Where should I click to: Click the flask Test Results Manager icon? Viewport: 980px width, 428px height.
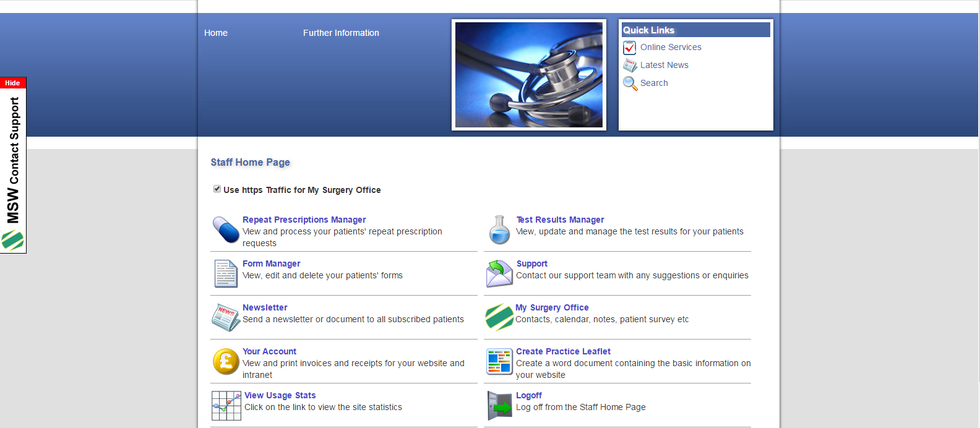point(499,229)
